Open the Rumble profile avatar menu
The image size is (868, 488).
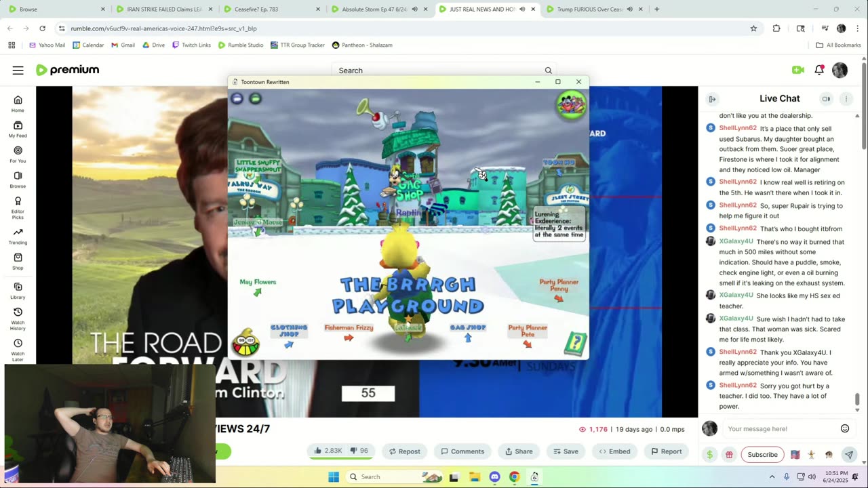(x=840, y=70)
